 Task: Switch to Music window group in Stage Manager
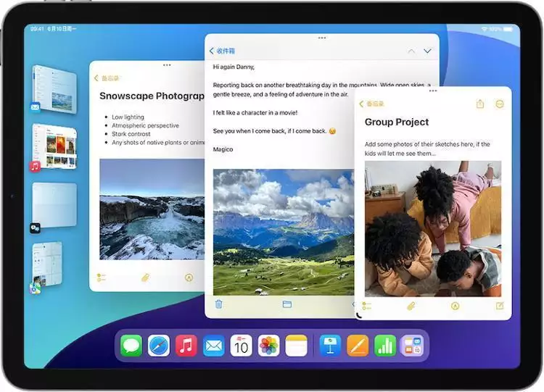point(54,147)
